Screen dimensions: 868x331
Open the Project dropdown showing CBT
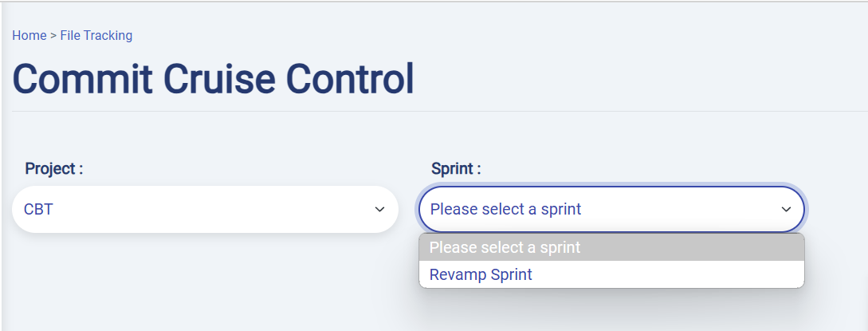(x=205, y=210)
